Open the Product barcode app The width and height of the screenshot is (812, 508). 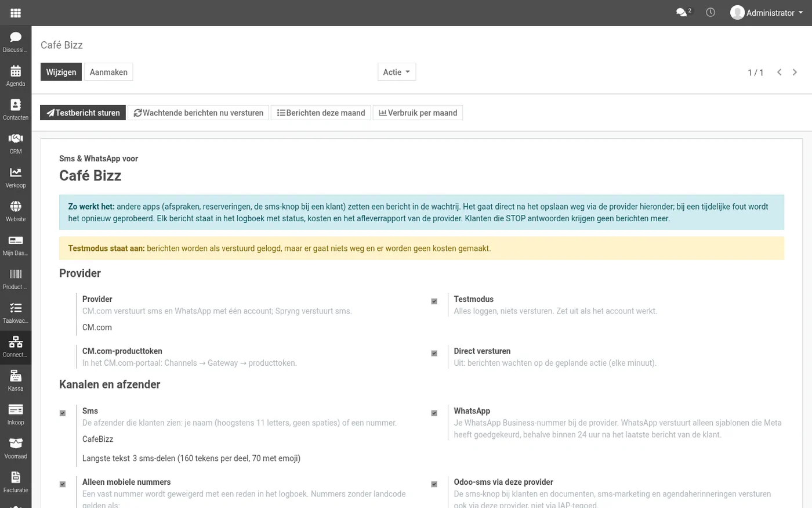click(16, 279)
